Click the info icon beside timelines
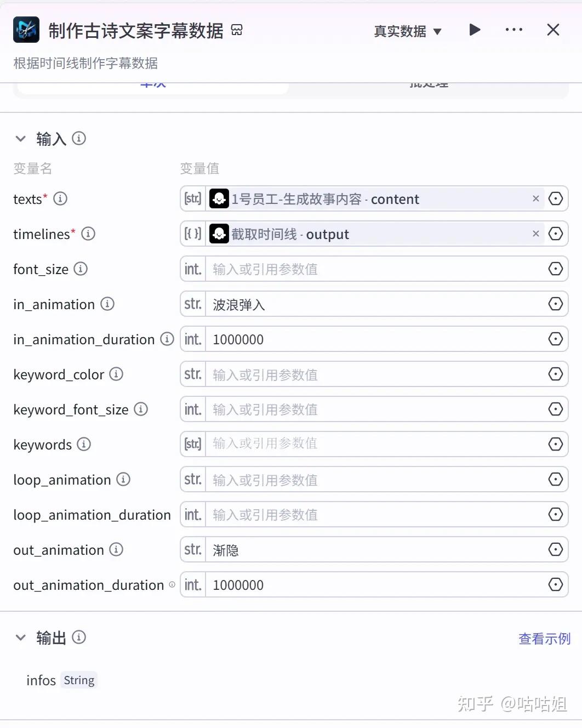 [88, 234]
